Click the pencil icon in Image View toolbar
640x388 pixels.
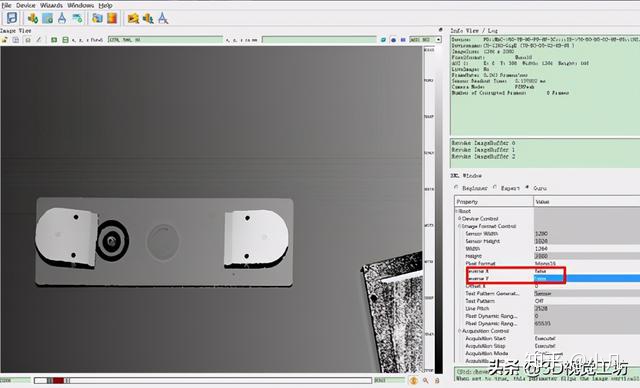(39, 40)
